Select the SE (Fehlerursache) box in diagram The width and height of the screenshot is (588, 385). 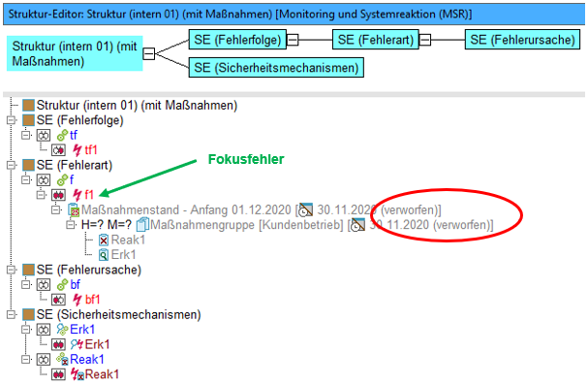coord(522,40)
